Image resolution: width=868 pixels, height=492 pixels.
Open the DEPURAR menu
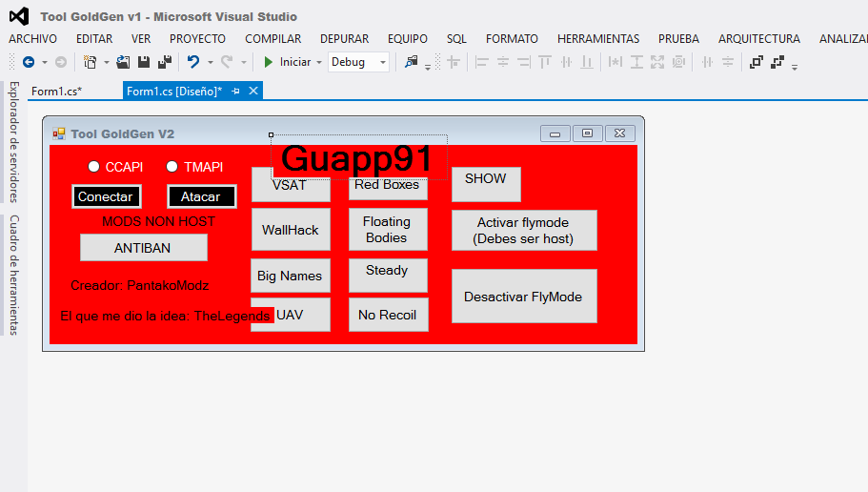tap(344, 39)
